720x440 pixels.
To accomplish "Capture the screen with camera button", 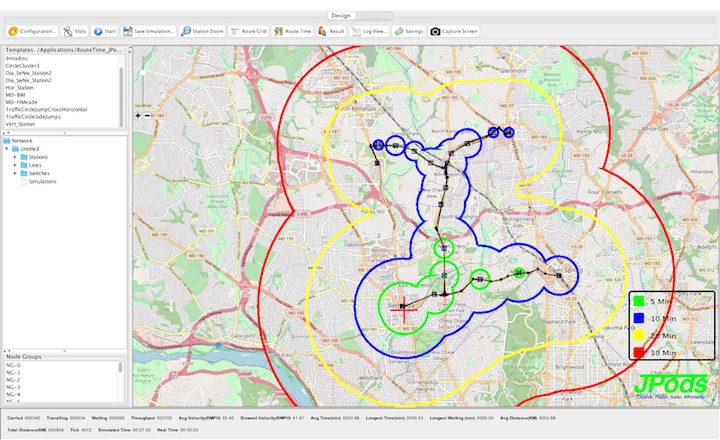I will (x=455, y=31).
